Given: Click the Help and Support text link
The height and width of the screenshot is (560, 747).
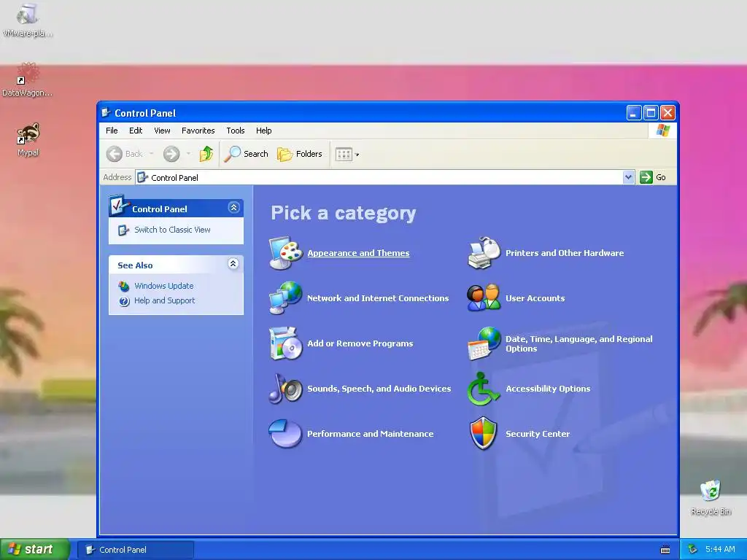Looking at the screenshot, I should point(164,301).
